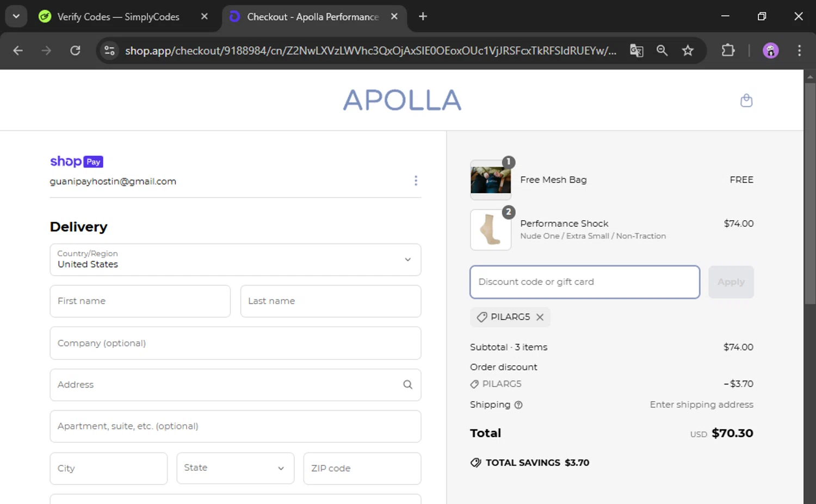
Task: Click the Apply discount button
Action: [731, 282]
